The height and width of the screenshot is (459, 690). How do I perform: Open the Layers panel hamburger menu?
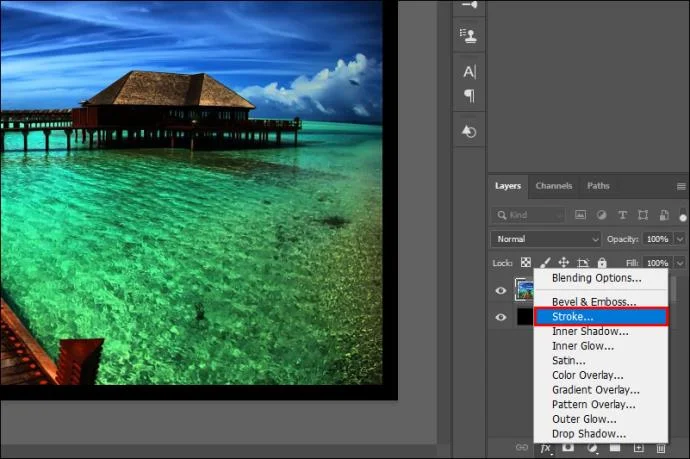coord(683,186)
